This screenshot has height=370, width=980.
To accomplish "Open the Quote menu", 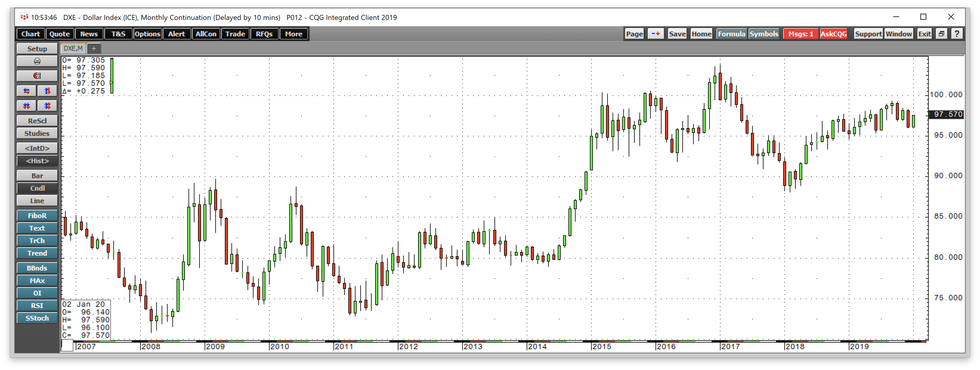I will (x=60, y=34).
